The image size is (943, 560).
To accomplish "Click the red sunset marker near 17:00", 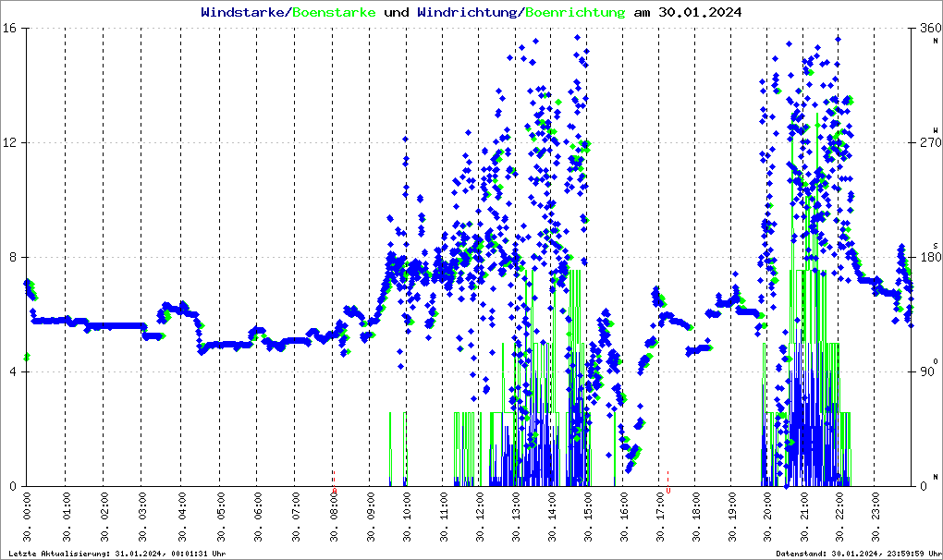I will (667, 483).
